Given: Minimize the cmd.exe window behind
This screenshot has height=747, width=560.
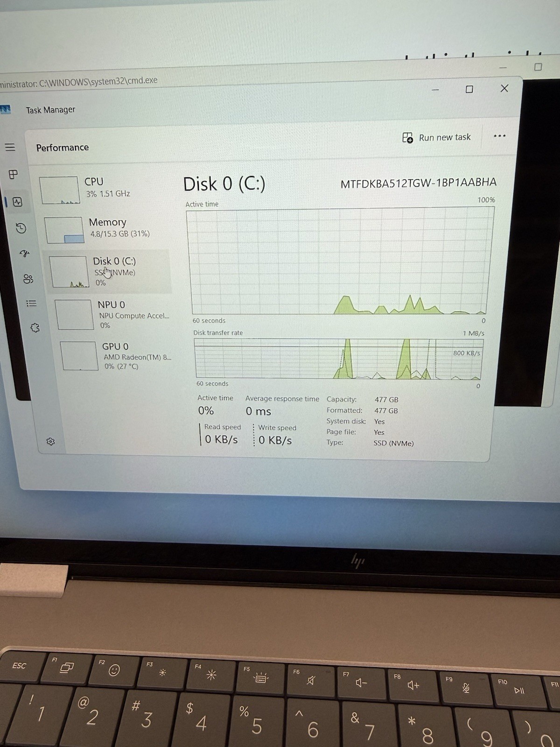Looking at the screenshot, I should coord(503,68).
